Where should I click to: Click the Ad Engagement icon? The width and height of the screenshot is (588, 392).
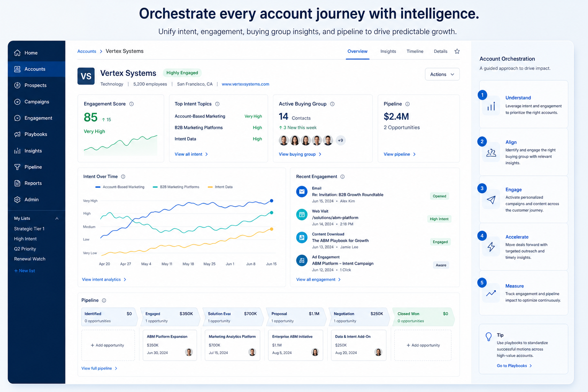pyautogui.click(x=302, y=260)
